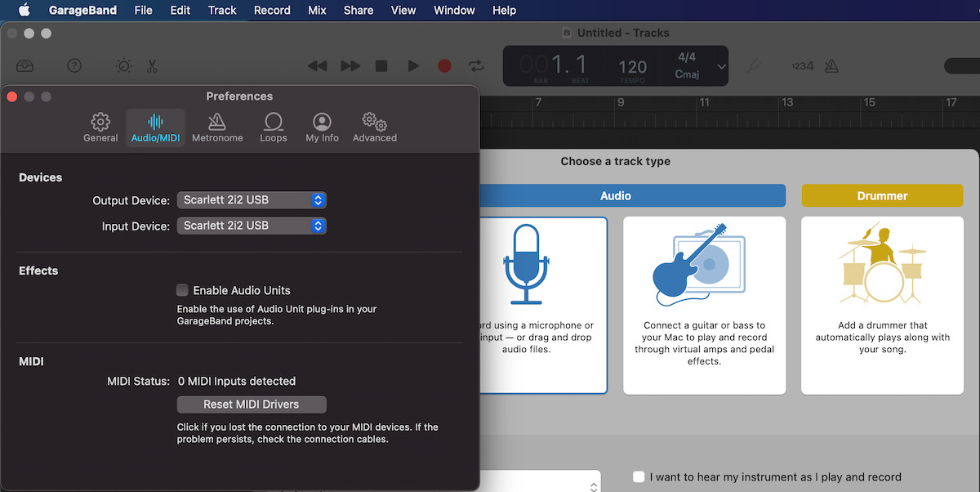Viewport: 980px width, 492px height.
Task: Open the Track menu
Action: point(222,10)
